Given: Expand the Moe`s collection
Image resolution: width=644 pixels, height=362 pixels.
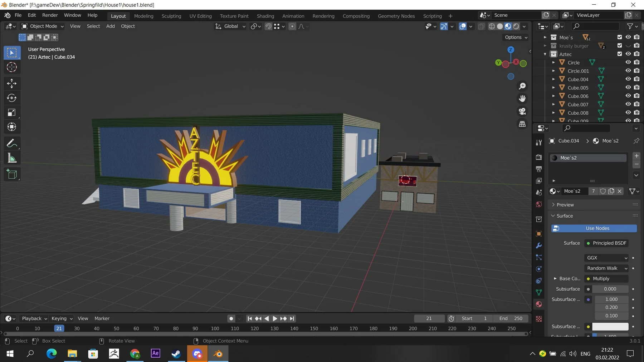Looking at the screenshot, I should pos(545,37).
